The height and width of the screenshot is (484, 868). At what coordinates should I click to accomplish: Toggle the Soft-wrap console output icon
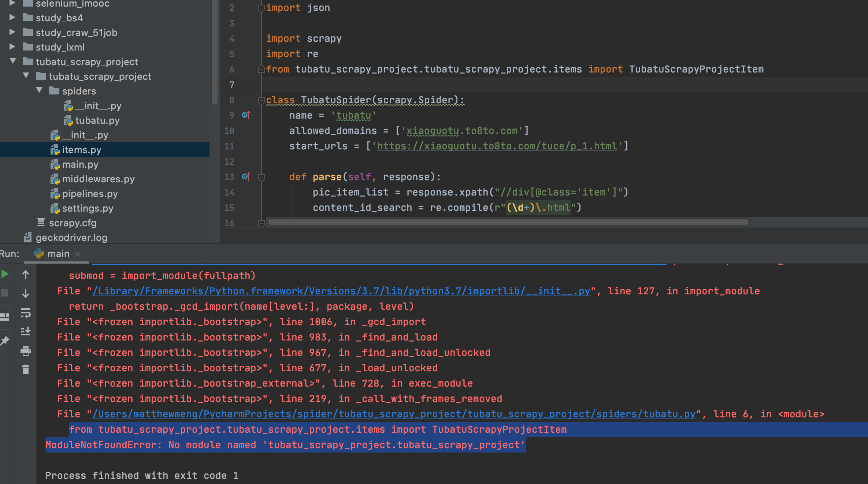pyautogui.click(x=26, y=313)
